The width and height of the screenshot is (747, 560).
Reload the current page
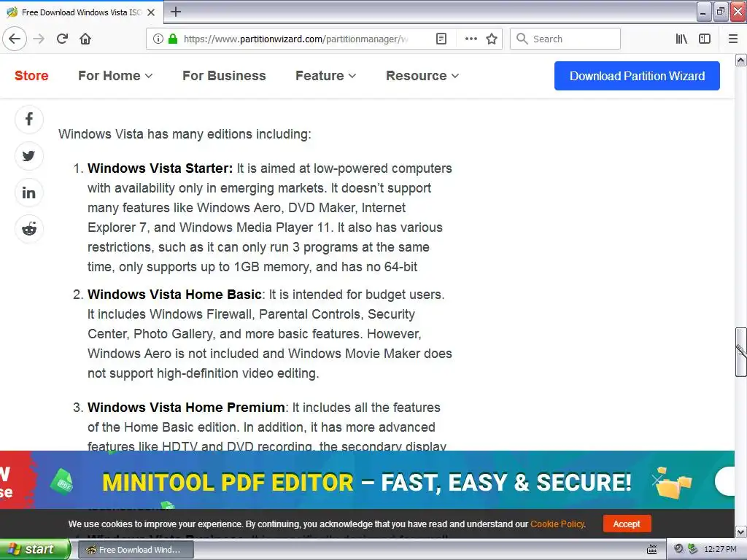[x=62, y=39]
